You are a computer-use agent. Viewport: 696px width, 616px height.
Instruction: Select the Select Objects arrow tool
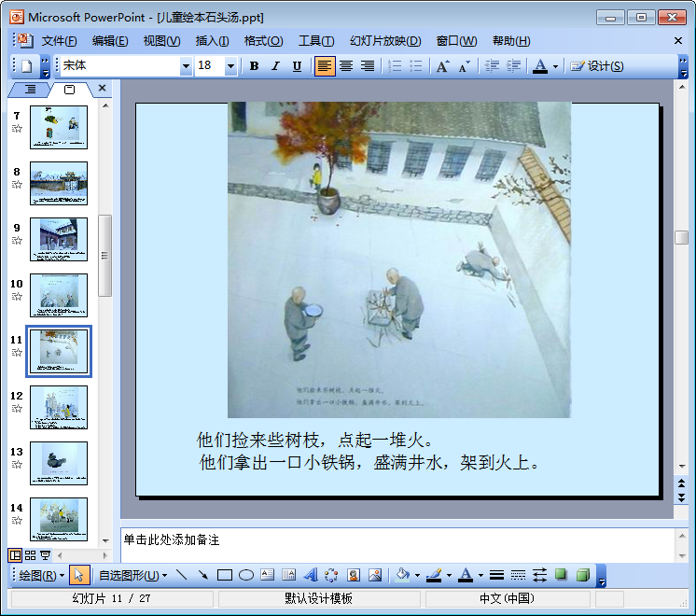click(x=79, y=575)
